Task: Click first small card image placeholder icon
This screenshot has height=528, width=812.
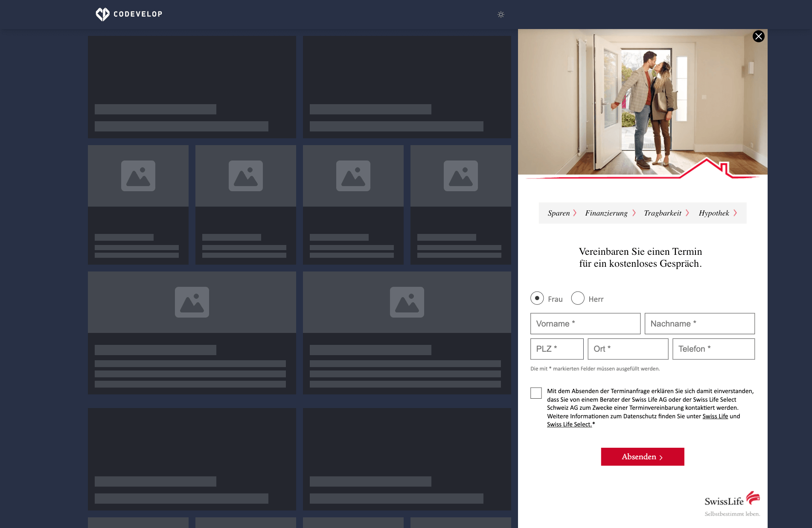Action: 138,176
